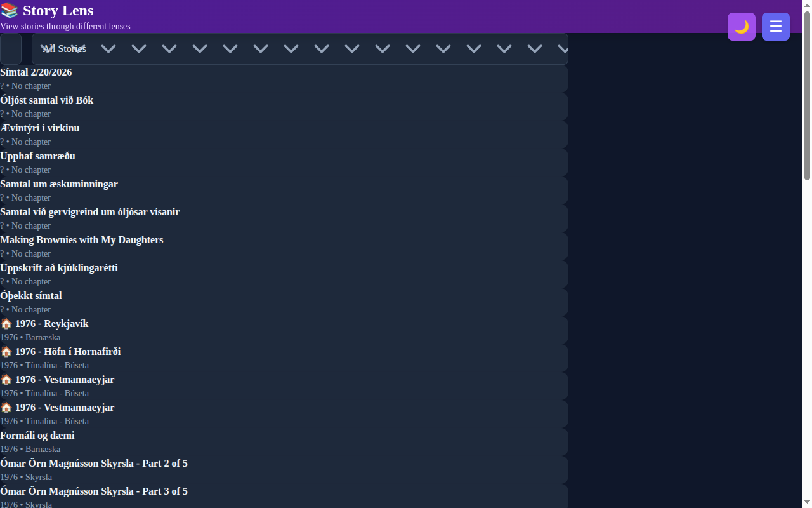Toggle dark mode with the moon icon

(x=741, y=27)
